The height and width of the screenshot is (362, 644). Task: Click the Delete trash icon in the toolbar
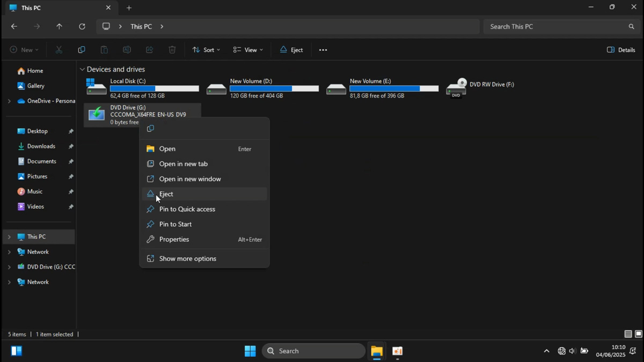pos(172,49)
